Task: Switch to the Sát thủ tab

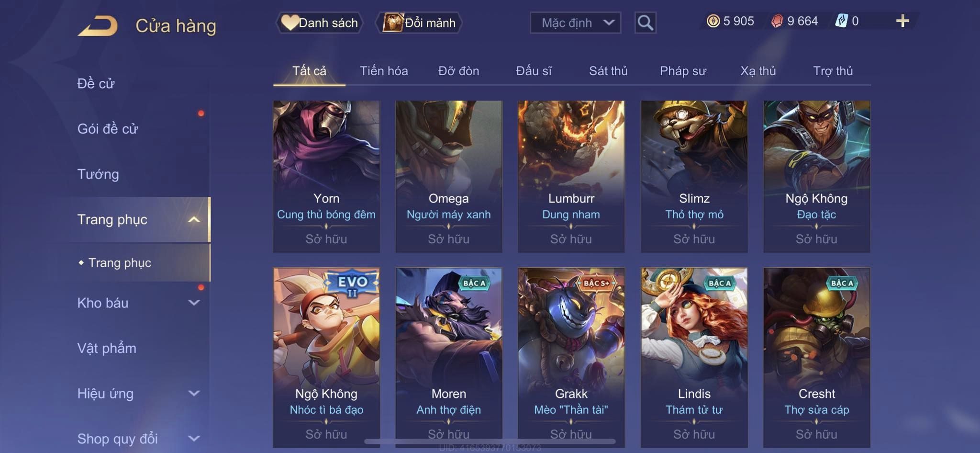Action: [608, 71]
